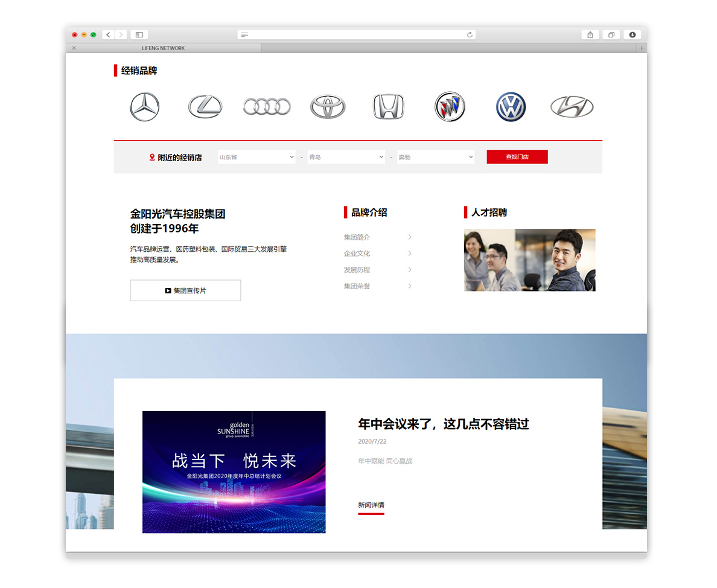
Task: Click the 品牌介绍 section heading
Action: (x=369, y=213)
